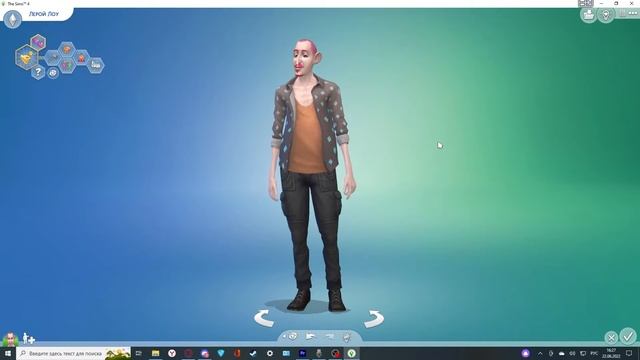640x360 pixels.
Task: Show hidden system tray icons
Action: coord(540,353)
